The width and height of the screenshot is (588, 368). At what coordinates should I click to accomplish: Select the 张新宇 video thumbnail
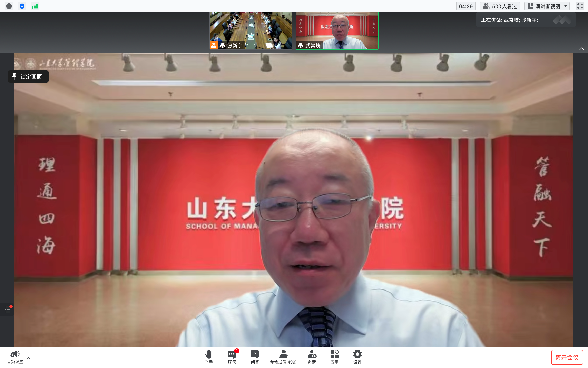(x=251, y=31)
